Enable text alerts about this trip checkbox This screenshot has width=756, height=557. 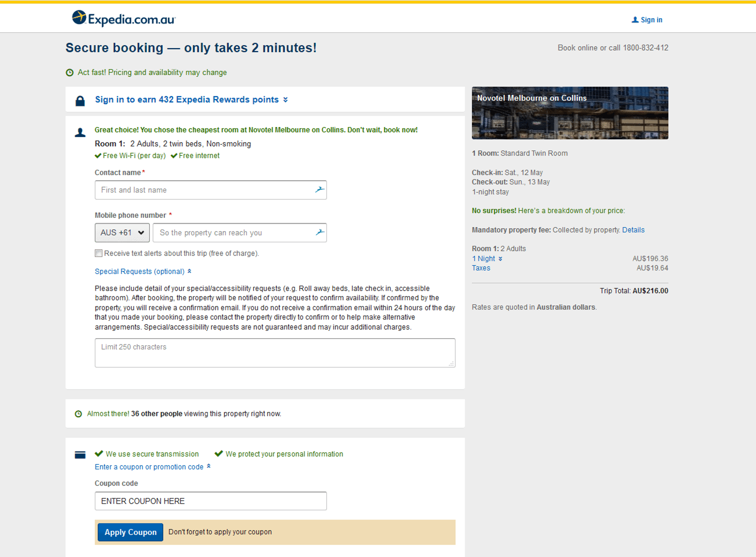(98, 253)
